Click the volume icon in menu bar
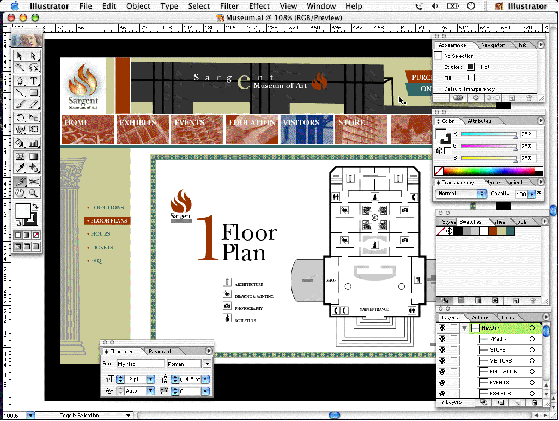Viewport: 559px width, 421px height. [x=435, y=6]
